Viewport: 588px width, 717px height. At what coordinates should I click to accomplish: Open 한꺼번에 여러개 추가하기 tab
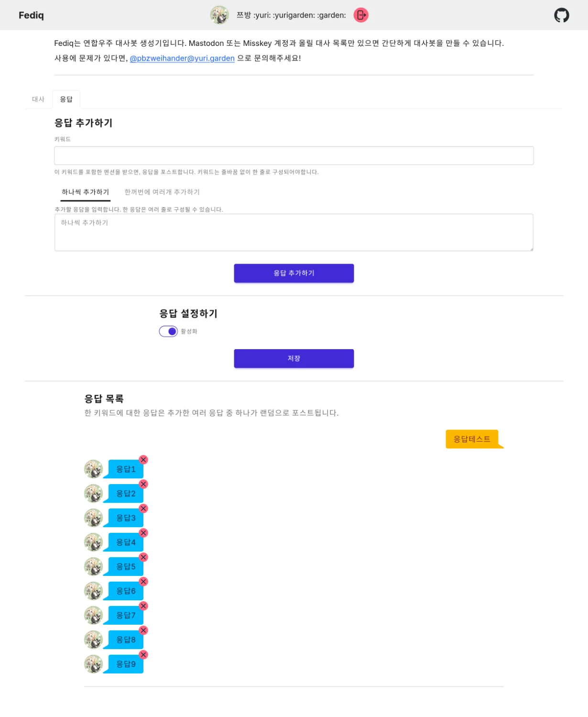coord(162,192)
